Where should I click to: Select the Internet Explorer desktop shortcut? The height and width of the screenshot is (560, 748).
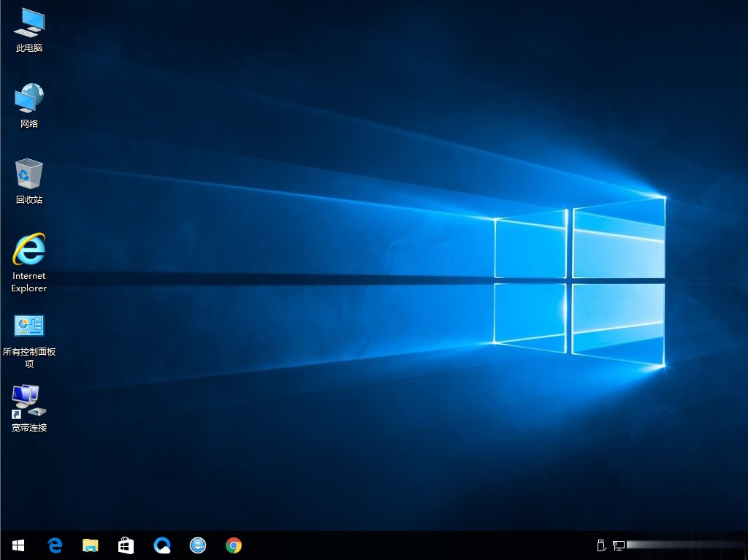[28, 248]
